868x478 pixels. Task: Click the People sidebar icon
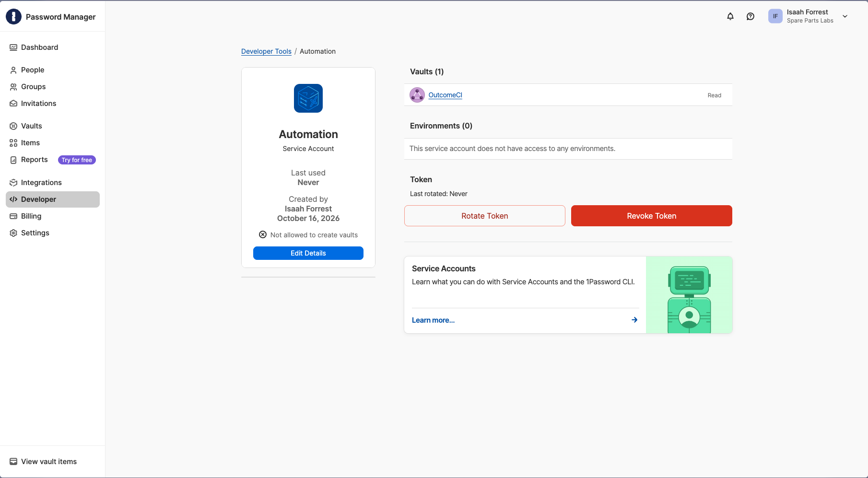coord(13,70)
